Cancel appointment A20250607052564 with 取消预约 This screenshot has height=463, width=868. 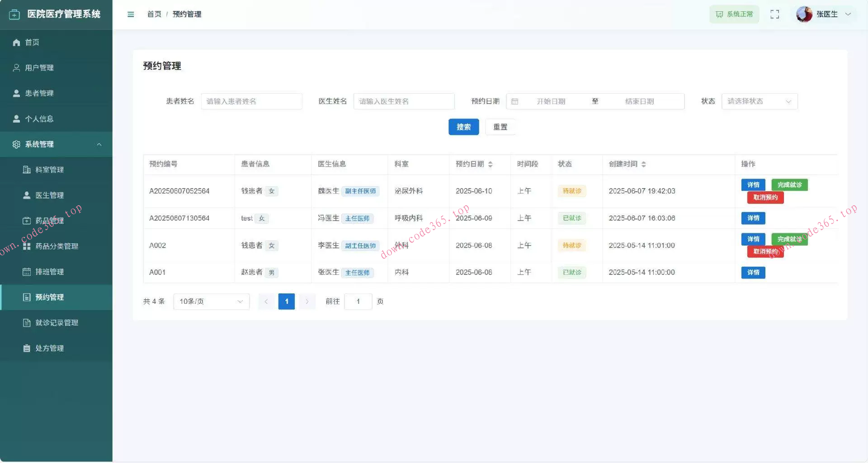click(x=765, y=198)
